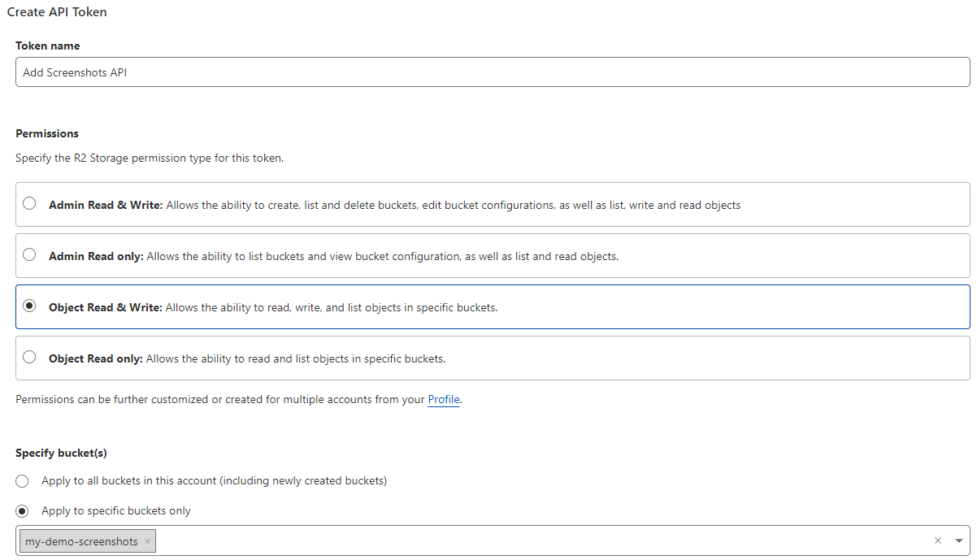This screenshot has height=560, width=977.
Task: Clear all selected buckets in combo box
Action: click(937, 540)
